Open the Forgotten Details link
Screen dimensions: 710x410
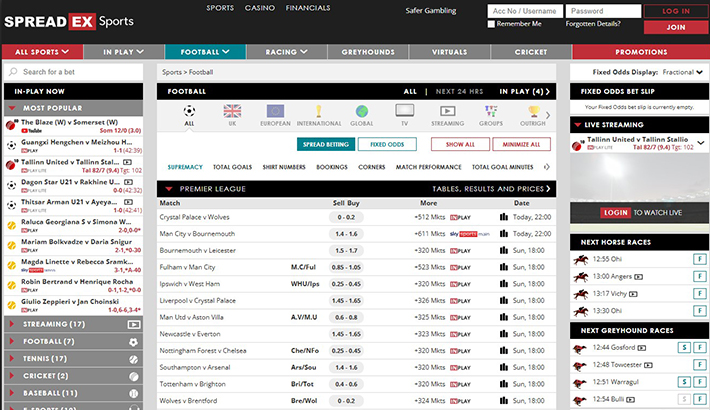[593, 24]
